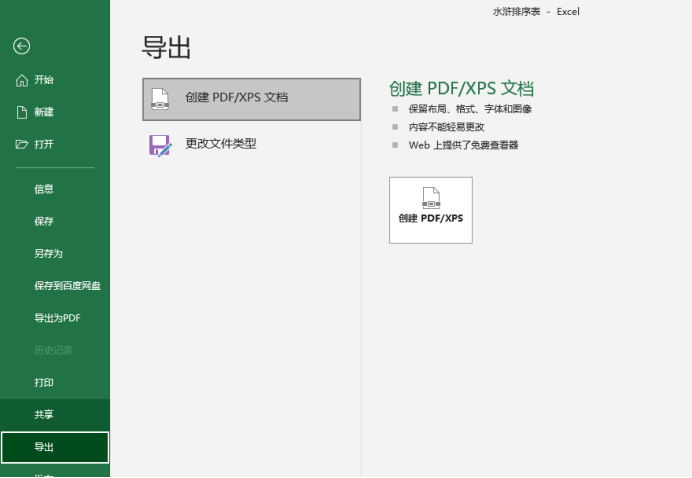This screenshot has height=478, width=692.
Task: Click the text Web 上提供了免费查看器
Action: (x=463, y=145)
